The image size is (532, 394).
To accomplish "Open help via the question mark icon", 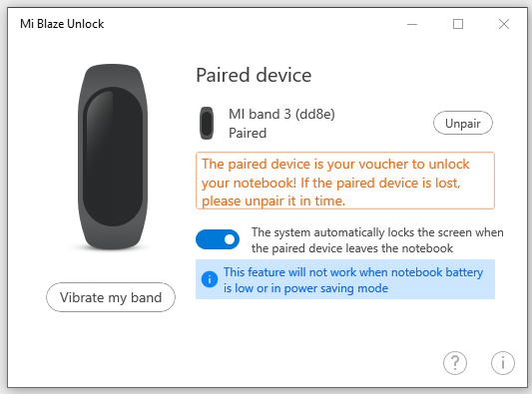I will click(454, 363).
